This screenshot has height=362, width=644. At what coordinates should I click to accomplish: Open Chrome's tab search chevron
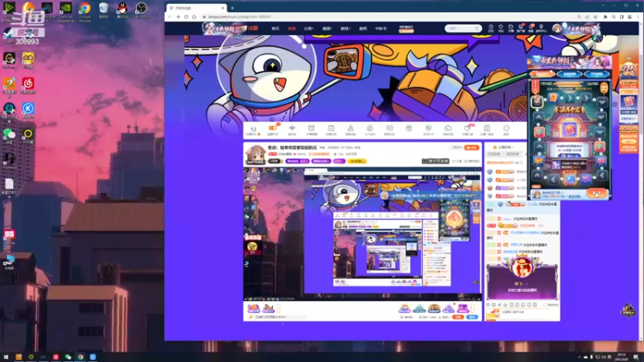pyautogui.click(x=603, y=6)
